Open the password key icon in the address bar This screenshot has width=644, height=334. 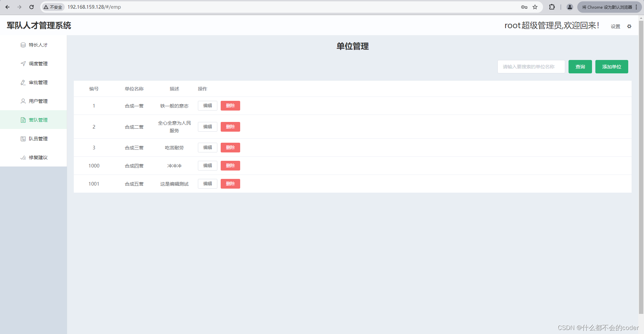(524, 7)
